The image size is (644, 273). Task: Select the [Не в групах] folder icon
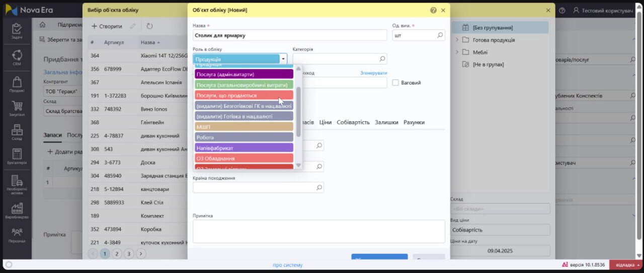pyautogui.click(x=465, y=64)
